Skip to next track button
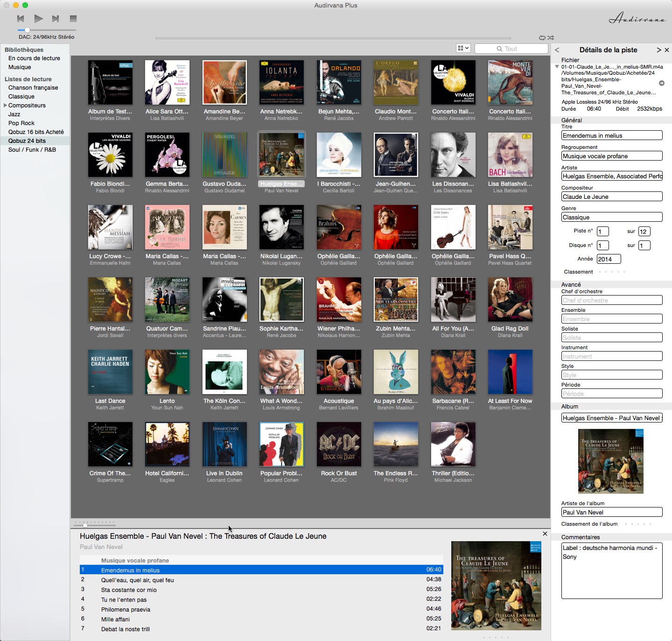Screen dimensions: 672x641 [x=56, y=19]
